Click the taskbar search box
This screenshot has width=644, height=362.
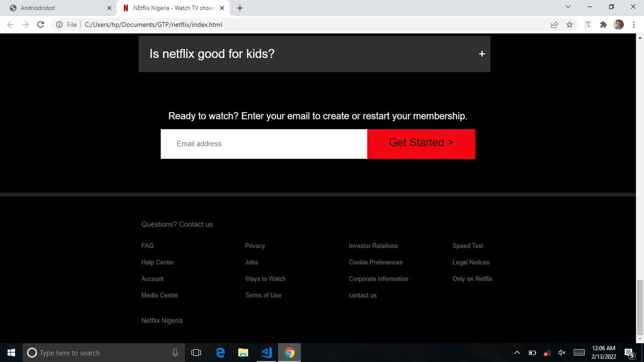103,352
